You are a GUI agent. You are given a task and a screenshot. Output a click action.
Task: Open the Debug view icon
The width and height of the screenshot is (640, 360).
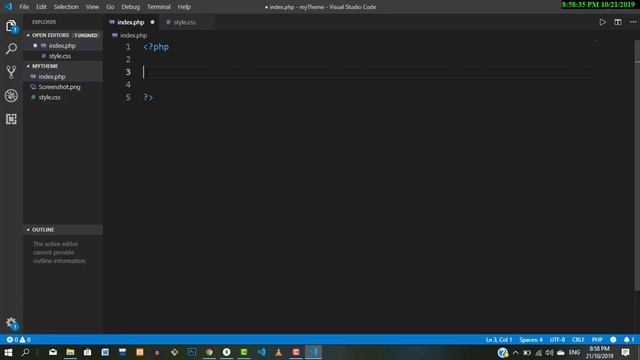[x=11, y=96]
